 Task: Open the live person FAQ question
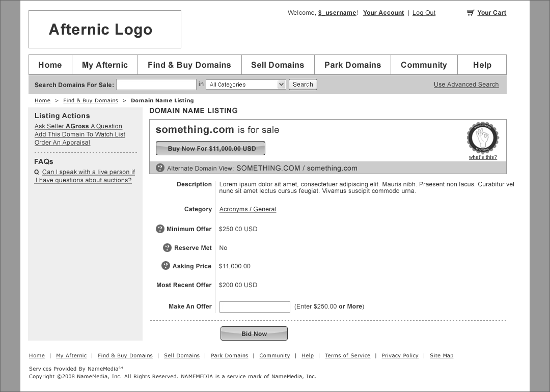(85, 176)
